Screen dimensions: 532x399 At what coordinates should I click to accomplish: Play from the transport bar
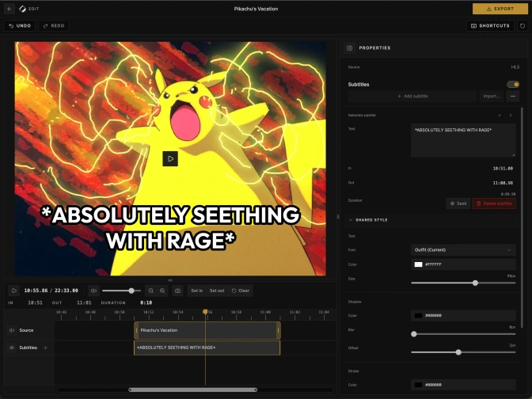tap(14, 291)
